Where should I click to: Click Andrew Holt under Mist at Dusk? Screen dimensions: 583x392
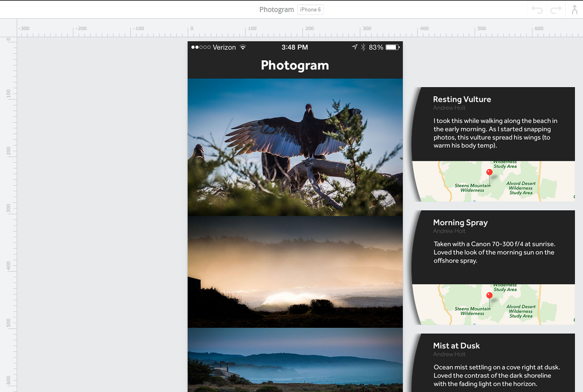click(x=449, y=354)
